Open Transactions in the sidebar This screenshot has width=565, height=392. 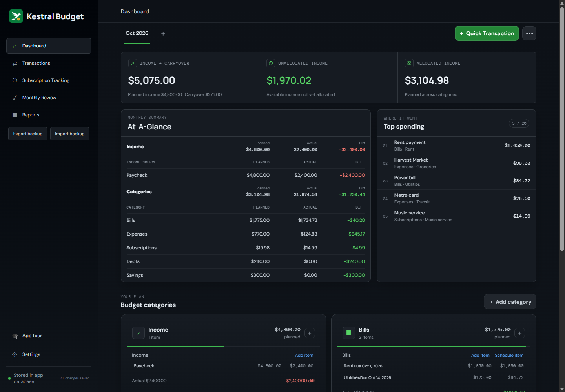[x=49, y=63]
